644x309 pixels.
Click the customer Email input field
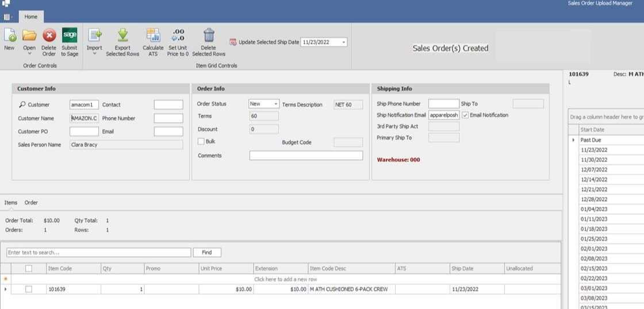pos(168,132)
